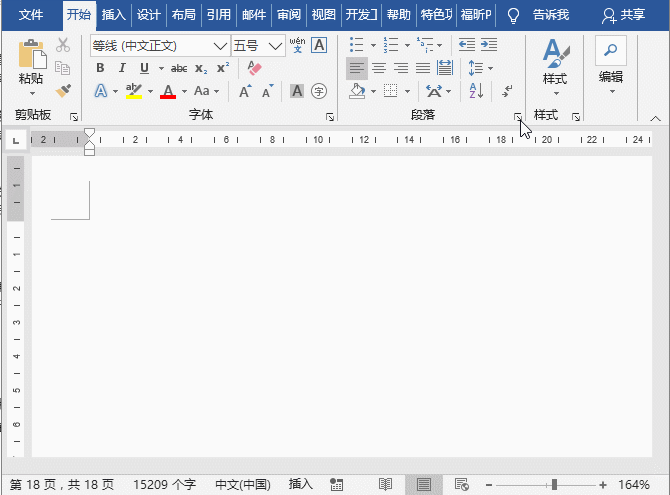Switch to the 插入 Insert tab
The image size is (670, 495).
pos(113,15)
